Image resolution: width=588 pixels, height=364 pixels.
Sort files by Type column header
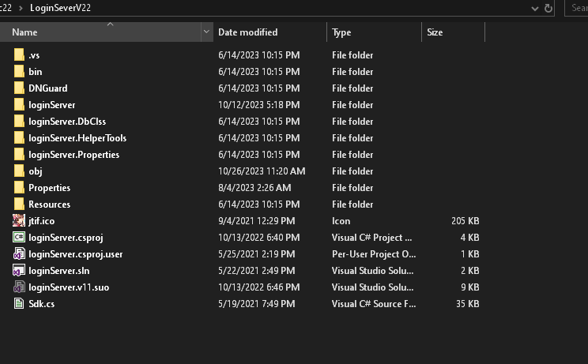(x=341, y=32)
